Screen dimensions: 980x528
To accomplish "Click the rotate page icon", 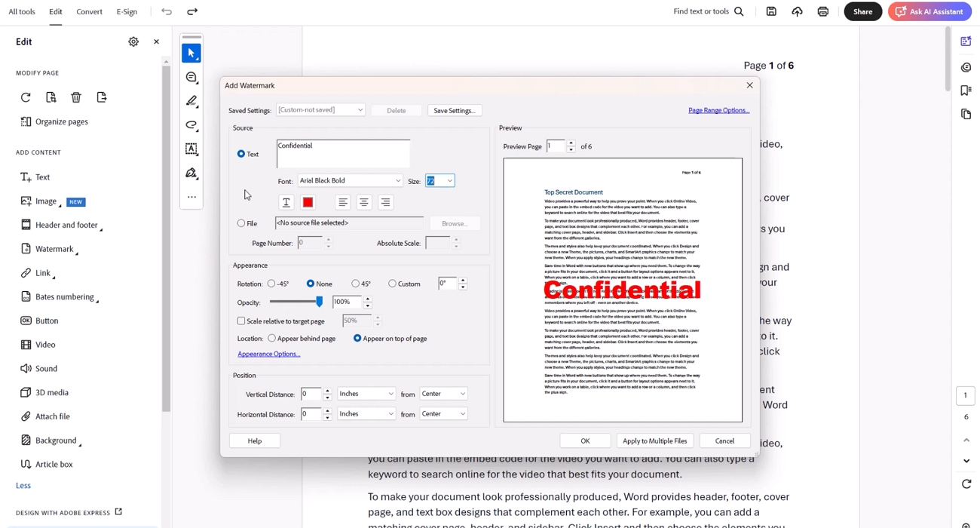I will coord(26,97).
